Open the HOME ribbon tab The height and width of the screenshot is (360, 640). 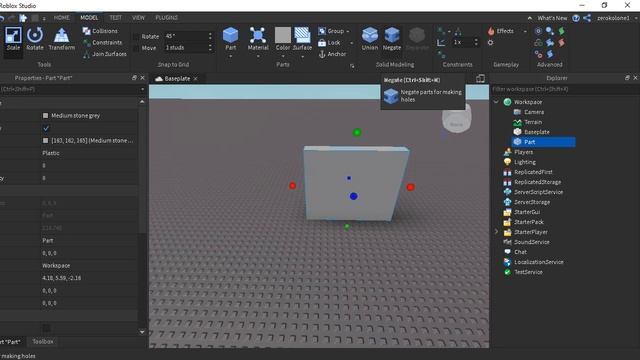coord(62,18)
